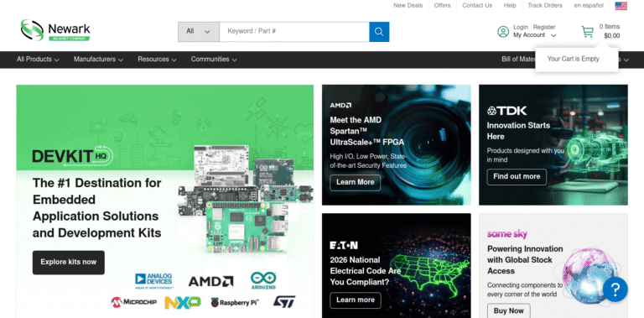Click the ST logo
This screenshot has width=644, height=318.
(x=284, y=302)
